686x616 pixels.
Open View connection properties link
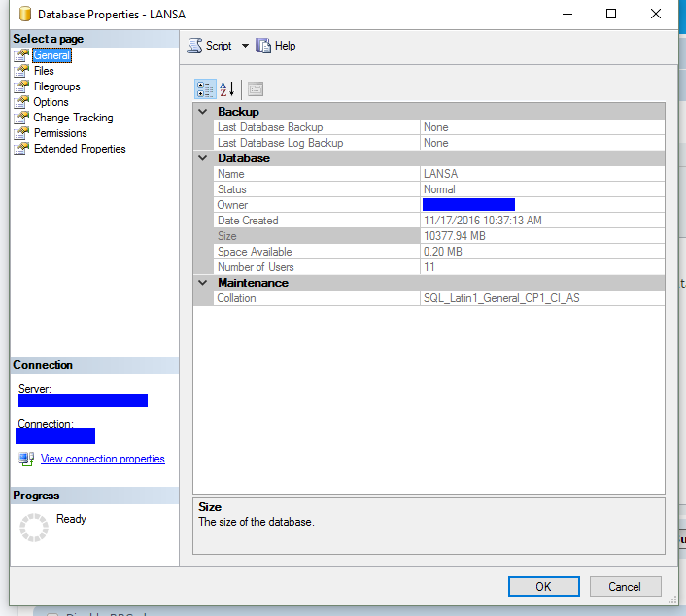click(102, 459)
